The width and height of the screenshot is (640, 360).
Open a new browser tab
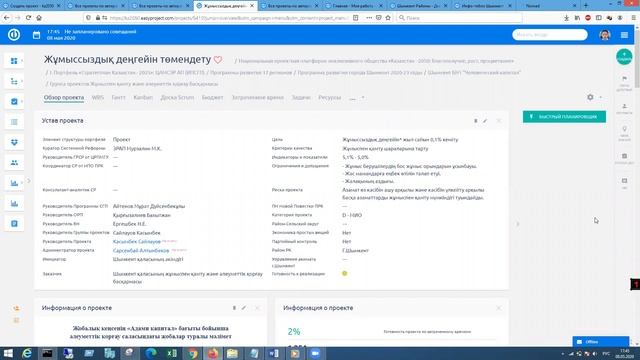[x=586, y=6]
